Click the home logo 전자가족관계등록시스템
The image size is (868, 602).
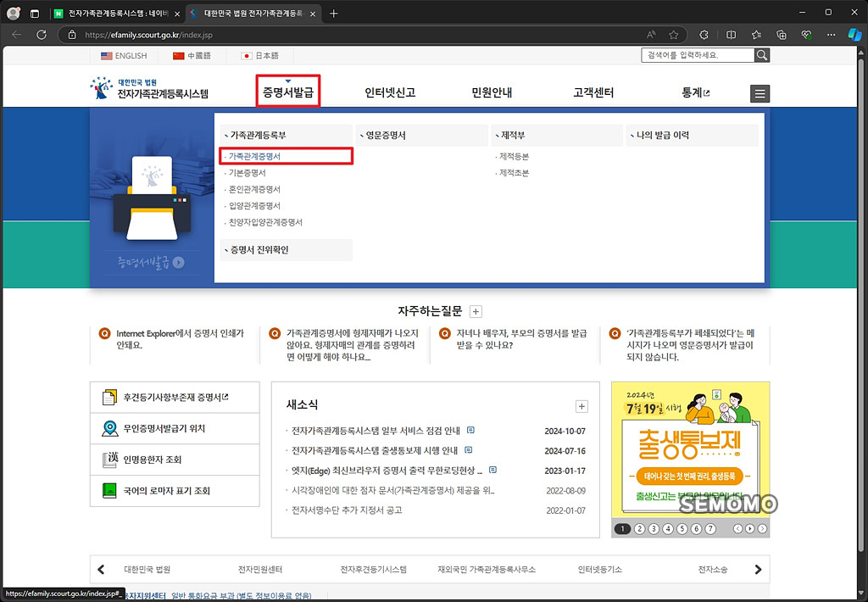tap(149, 89)
